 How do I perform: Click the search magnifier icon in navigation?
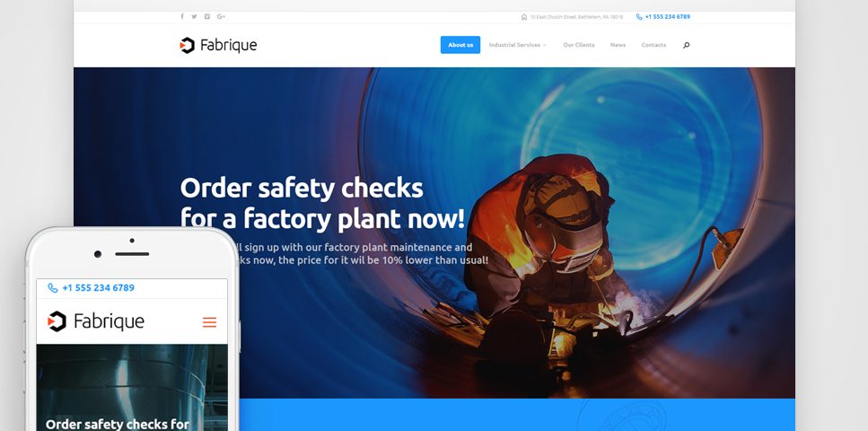tap(687, 45)
